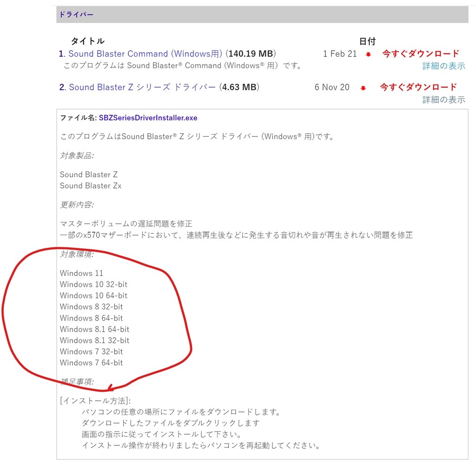The image size is (476, 464).
Task: Click the 対象環境: heading
Action: pos(77,254)
